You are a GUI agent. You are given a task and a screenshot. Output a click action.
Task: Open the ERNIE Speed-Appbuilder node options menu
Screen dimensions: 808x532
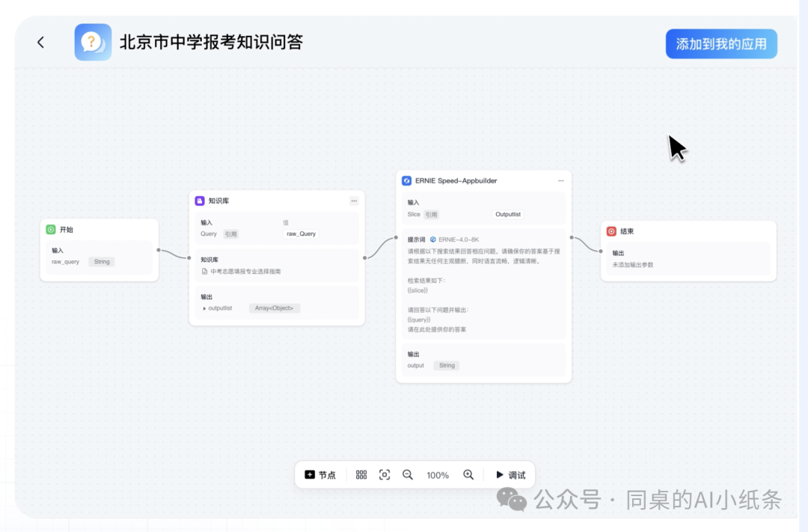[561, 180]
